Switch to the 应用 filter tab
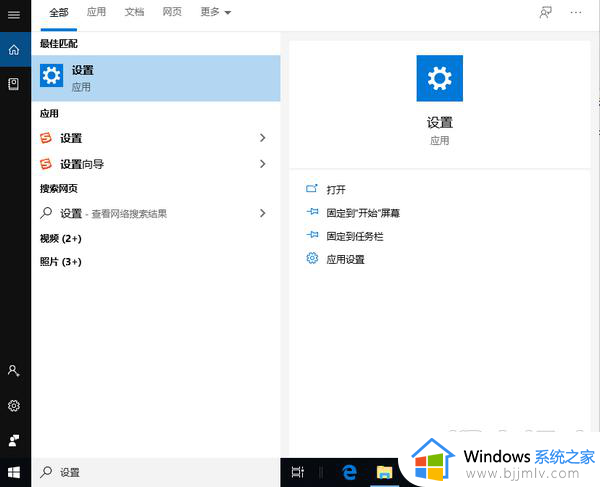This screenshot has height=487, width=600. [96, 12]
